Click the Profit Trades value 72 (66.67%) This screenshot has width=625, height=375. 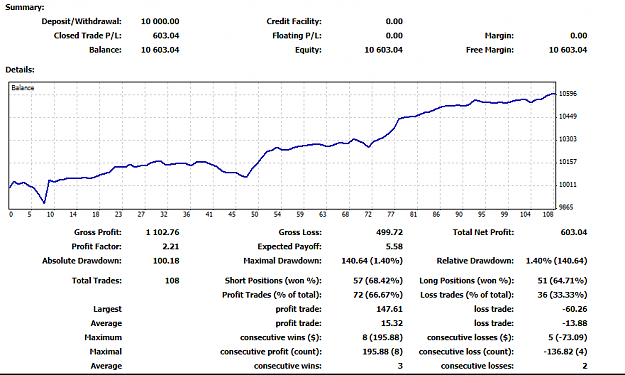(x=378, y=295)
